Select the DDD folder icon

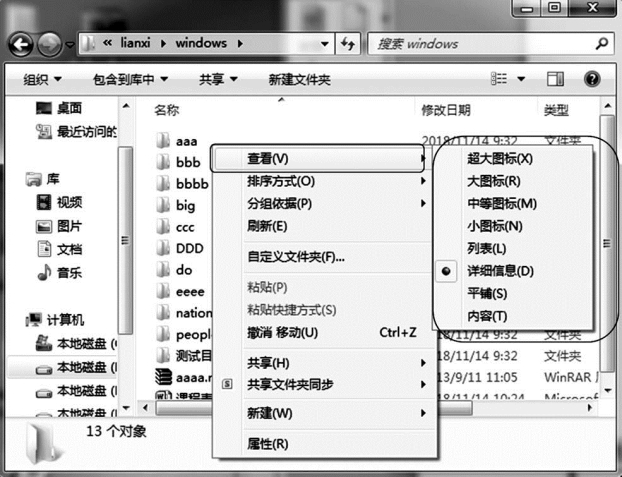[163, 248]
